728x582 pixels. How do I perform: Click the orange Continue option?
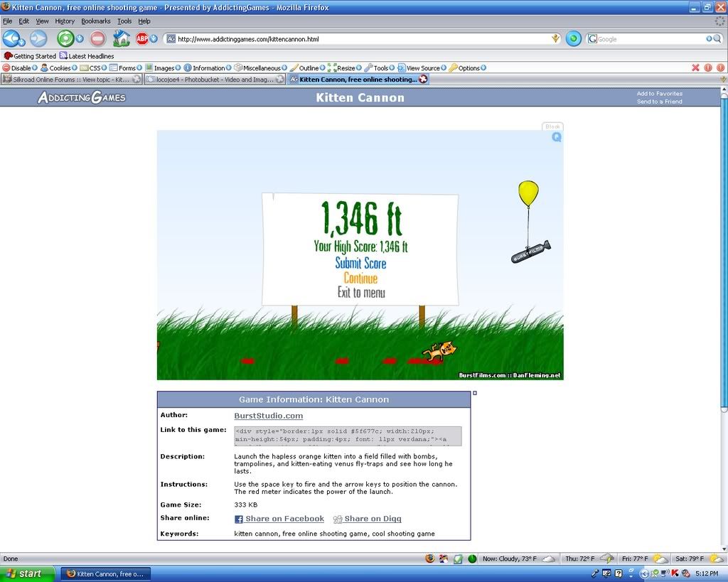click(x=360, y=279)
